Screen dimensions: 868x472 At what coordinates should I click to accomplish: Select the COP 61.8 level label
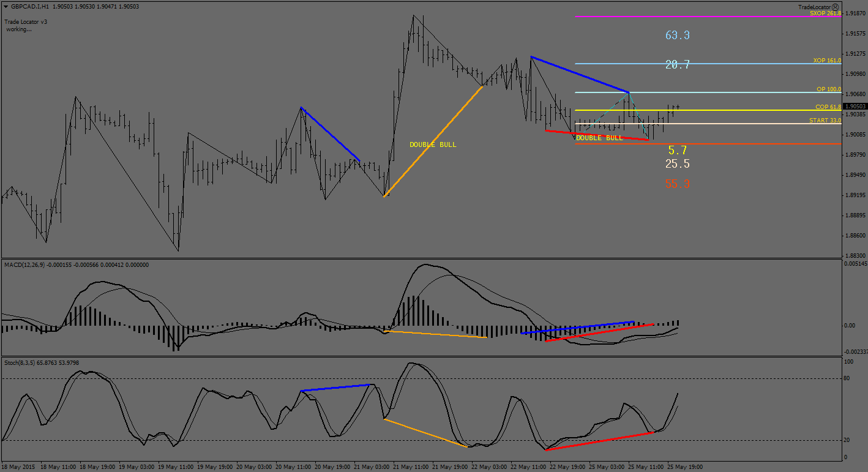[x=828, y=107]
